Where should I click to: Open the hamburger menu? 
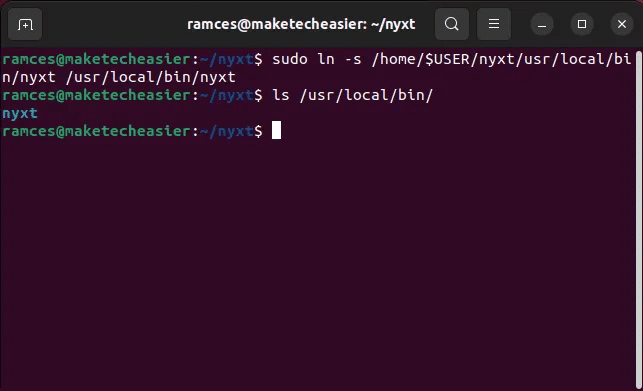pyautogui.click(x=494, y=24)
